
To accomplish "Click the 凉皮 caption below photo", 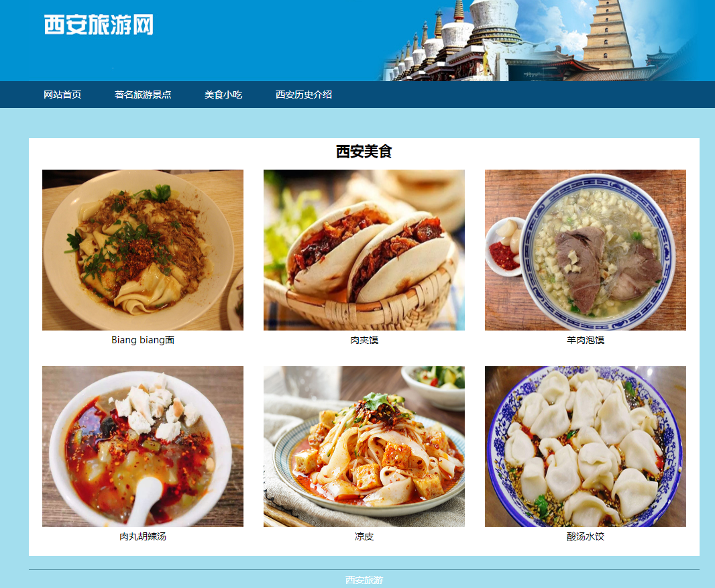I will pos(364,536).
